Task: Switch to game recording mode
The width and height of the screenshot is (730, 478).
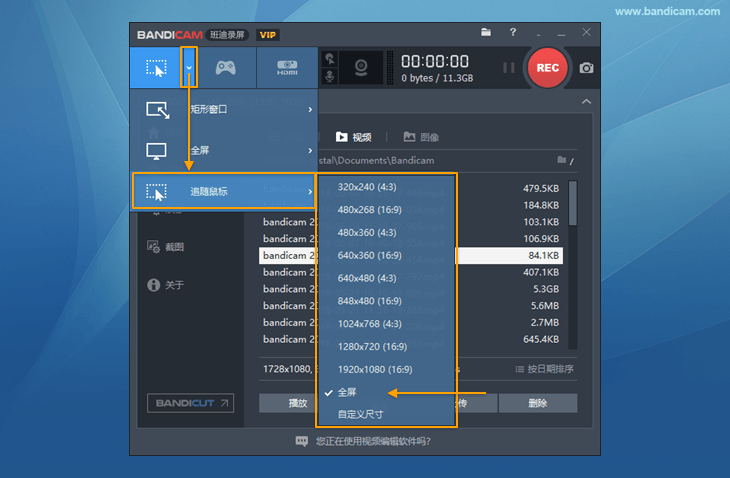Action: tap(226, 67)
